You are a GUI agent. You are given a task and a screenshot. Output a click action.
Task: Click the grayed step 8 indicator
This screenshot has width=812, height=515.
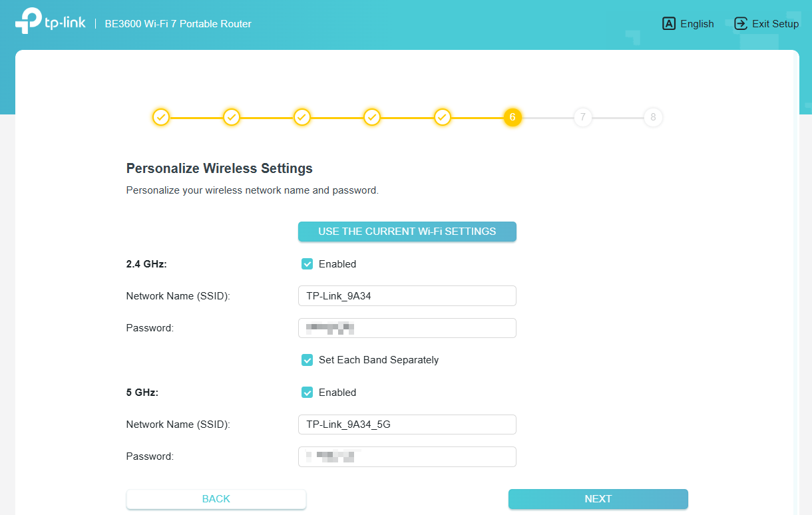click(653, 117)
